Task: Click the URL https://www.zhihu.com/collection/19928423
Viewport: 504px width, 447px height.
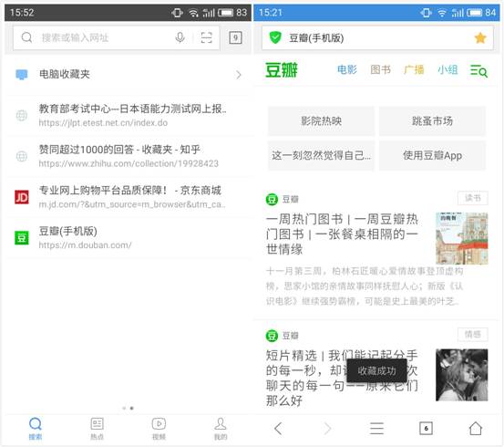Action: (x=129, y=163)
